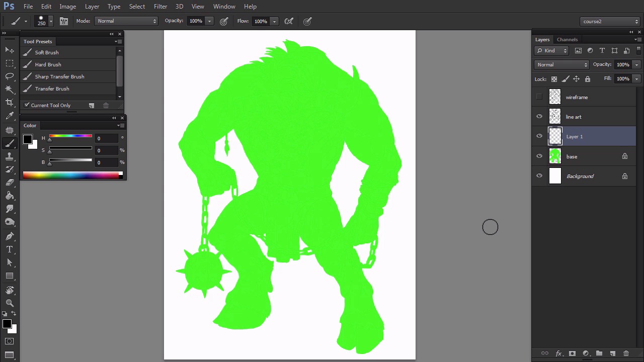The width and height of the screenshot is (644, 362).
Task: Pick the Eyedropper tool
Action: (x=10, y=116)
